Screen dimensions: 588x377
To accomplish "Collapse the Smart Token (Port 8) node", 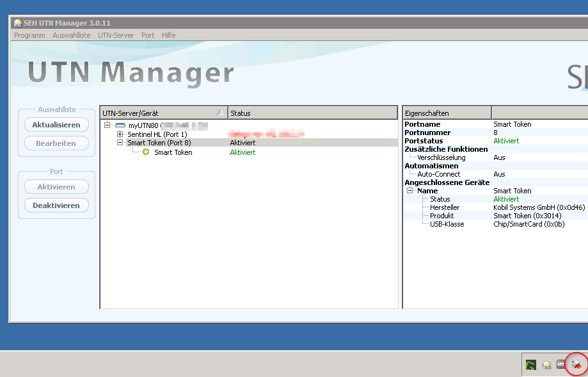I will click(120, 143).
